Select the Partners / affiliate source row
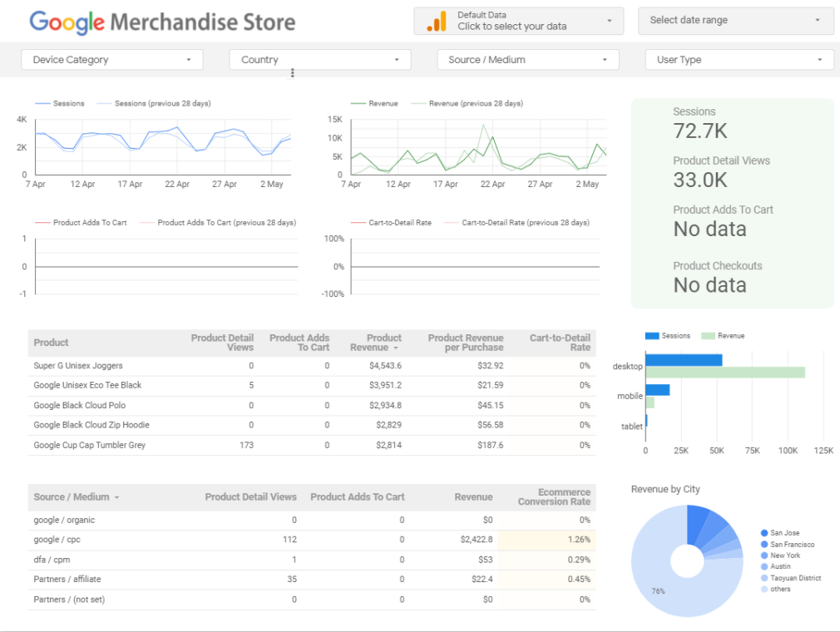 tap(312, 580)
